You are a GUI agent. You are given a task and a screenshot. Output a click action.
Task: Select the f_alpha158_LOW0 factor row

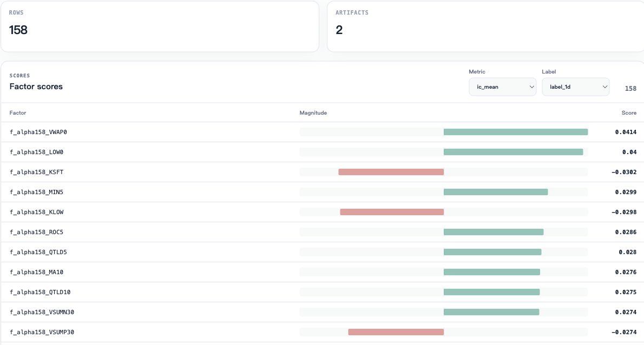pyautogui.click(x=323, y=152)
